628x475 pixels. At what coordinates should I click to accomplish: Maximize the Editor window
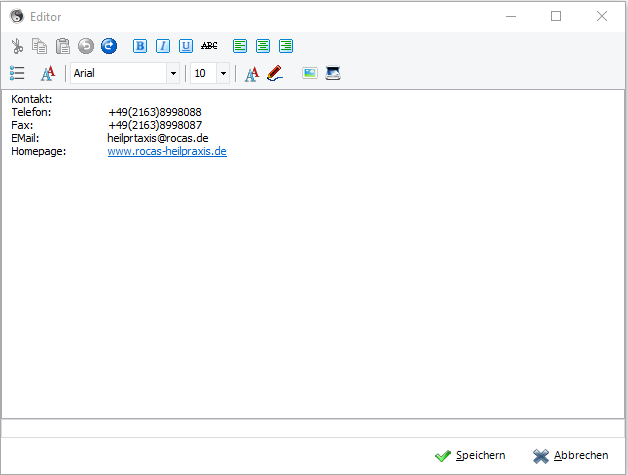(x=556, y=16)
